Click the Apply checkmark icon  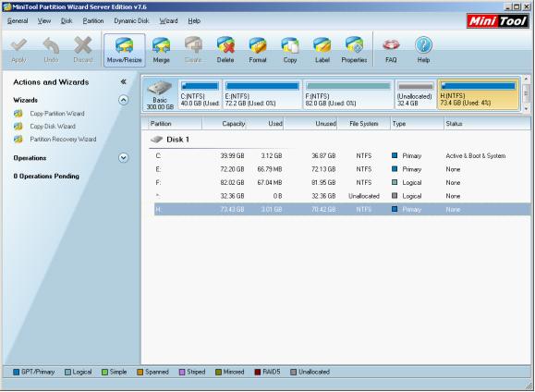point(18,44)
